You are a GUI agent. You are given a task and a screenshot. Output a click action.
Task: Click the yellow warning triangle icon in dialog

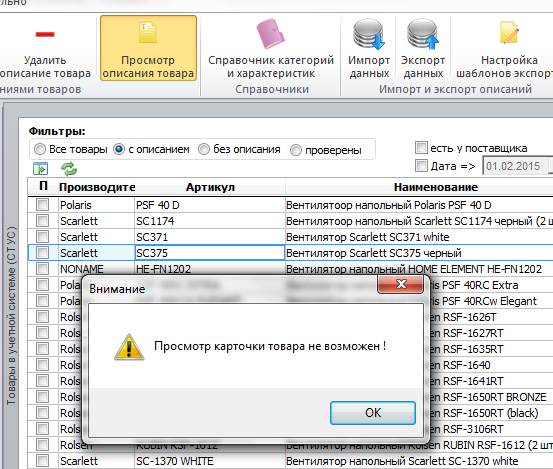click(129, 347)
